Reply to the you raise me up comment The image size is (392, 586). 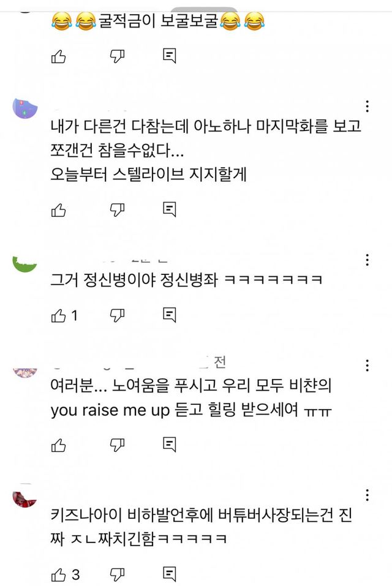(x=170, y=445)
